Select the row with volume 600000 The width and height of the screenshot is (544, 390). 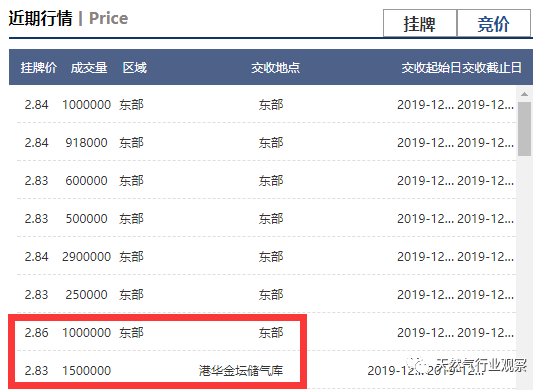pos(266,180)
